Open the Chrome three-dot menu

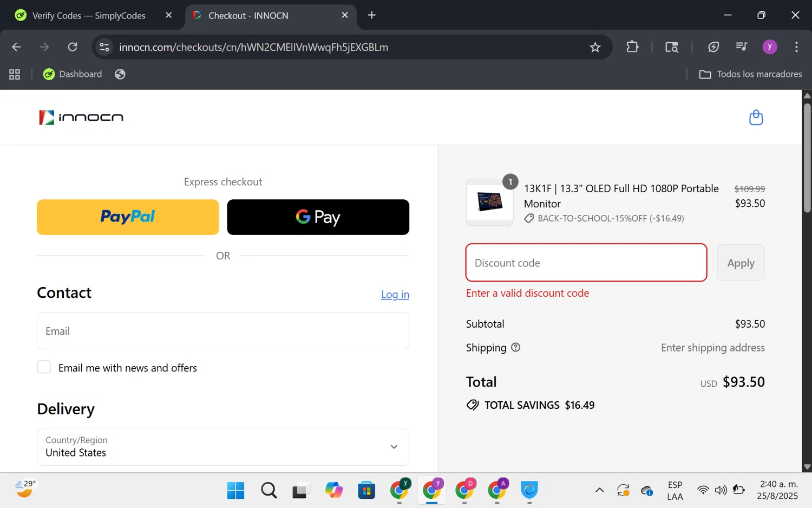(796, 47)
